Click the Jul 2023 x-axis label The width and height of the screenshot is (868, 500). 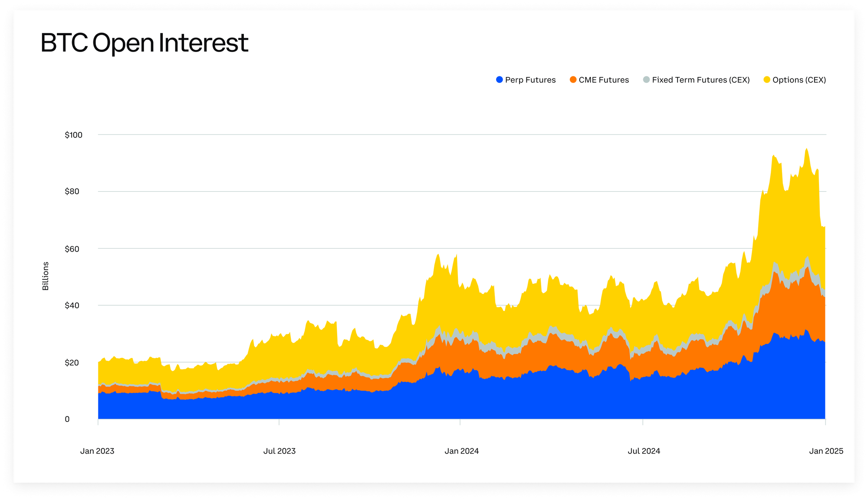pos(279,451)
